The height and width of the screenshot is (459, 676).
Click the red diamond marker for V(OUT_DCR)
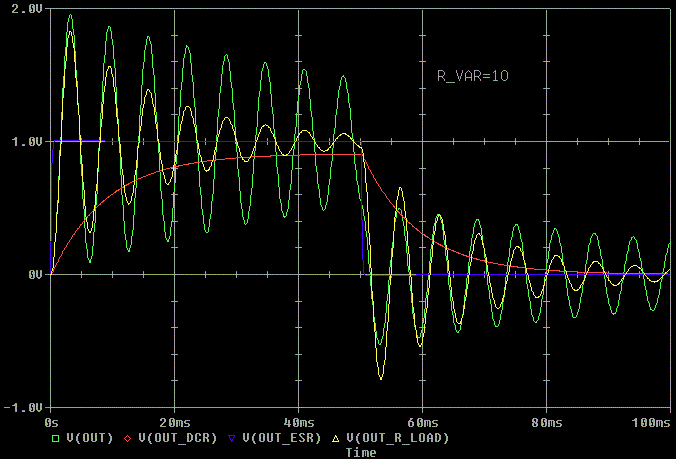pyautogui.click(x=127, y=438)
